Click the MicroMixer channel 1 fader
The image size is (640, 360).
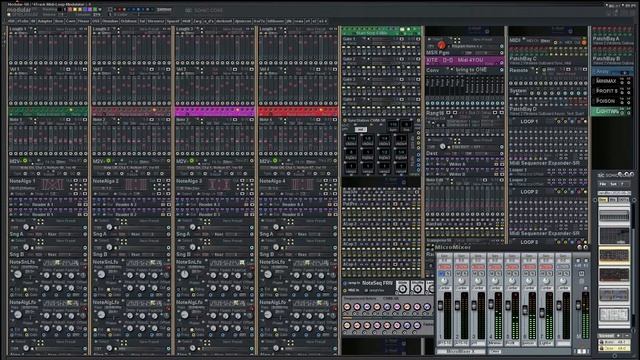(x=440, y=306)
